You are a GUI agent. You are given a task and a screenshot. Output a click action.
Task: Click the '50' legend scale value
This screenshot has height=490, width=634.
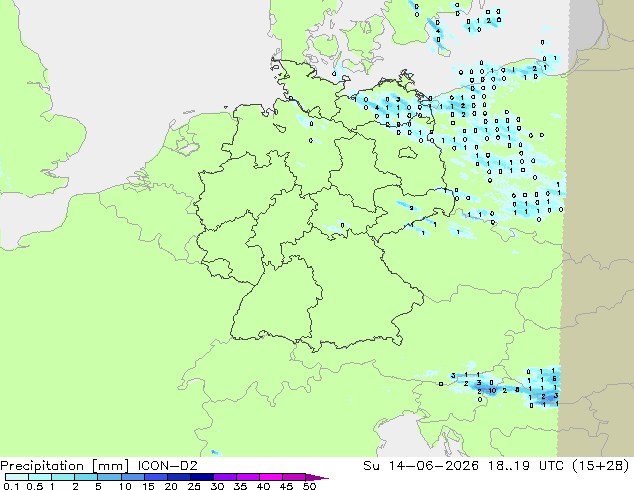pyautogui.click(x=310, y=486)
